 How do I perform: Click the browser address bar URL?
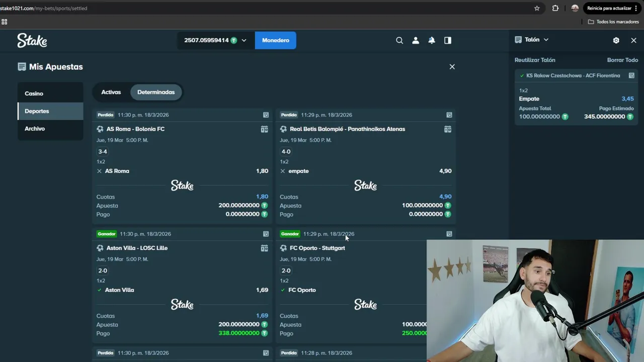tap(44, 8)
